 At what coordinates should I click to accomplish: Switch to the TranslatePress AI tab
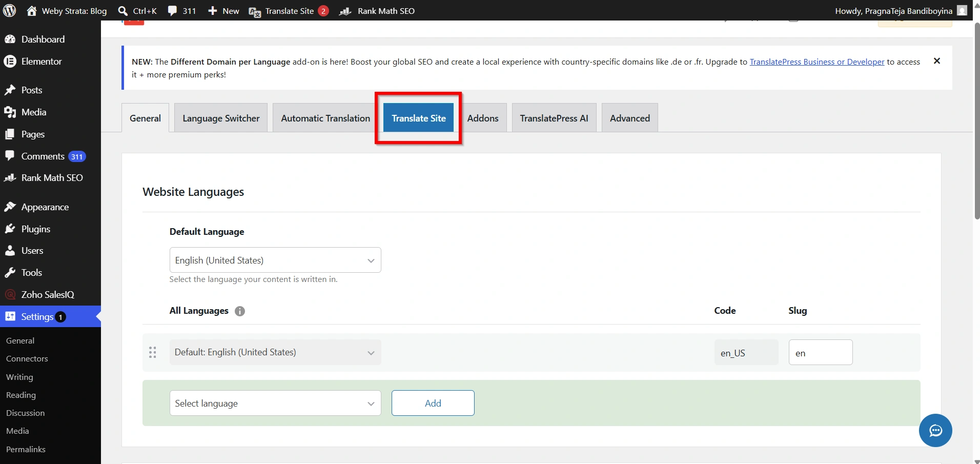point(554,118)
